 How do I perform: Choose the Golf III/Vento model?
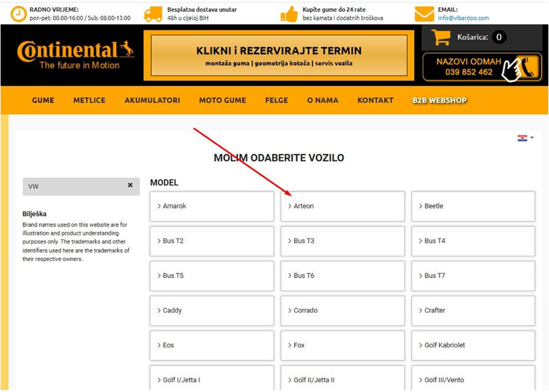pos(473,378)
